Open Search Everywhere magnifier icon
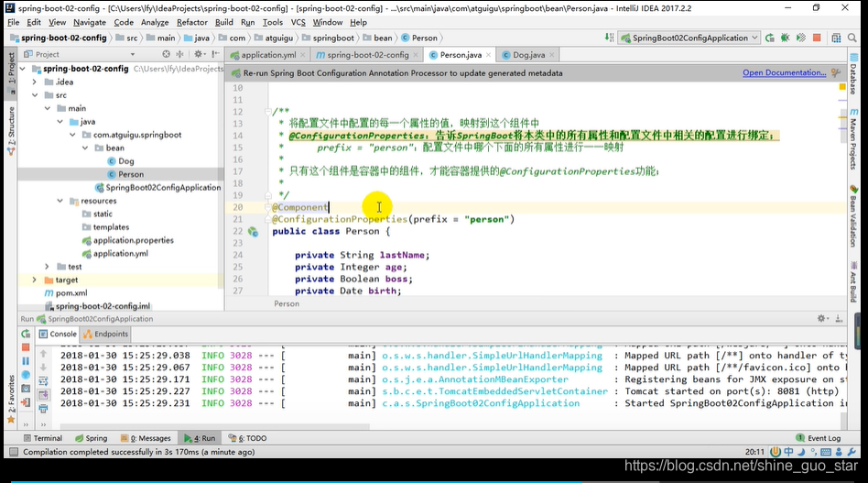Image resolution: width=868 pixels, height=483 pixels. [852, 38]
